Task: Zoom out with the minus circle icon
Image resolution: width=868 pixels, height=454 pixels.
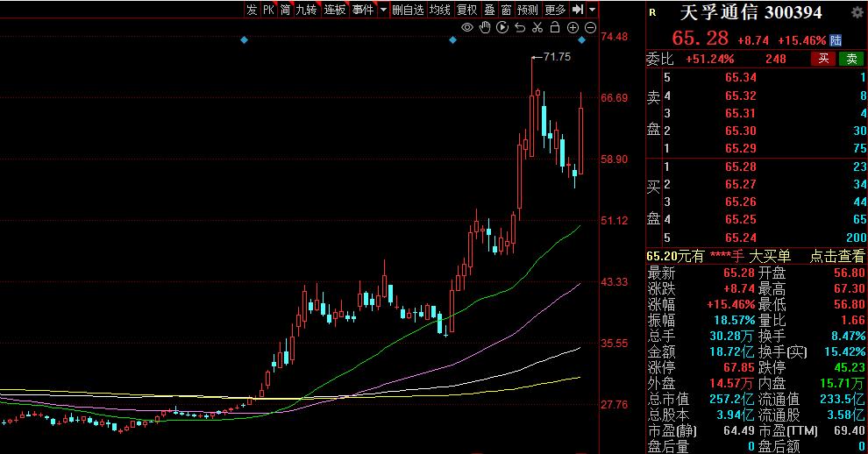Action: click(x=590, y=28)
